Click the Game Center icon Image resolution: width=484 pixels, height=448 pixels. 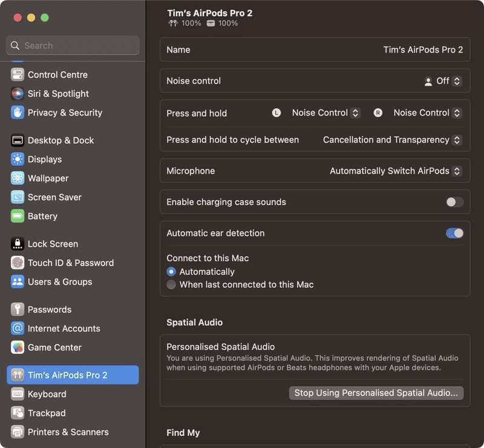(18, 348)
